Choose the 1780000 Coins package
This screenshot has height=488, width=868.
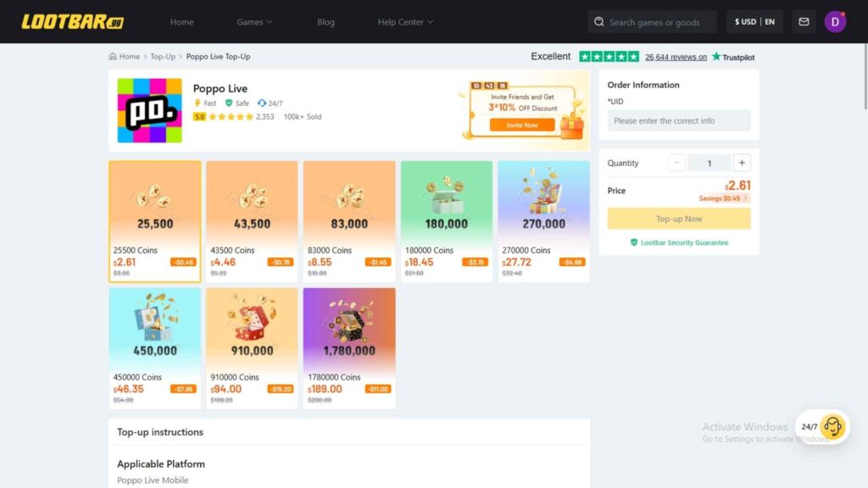click(x=349, y=348)
